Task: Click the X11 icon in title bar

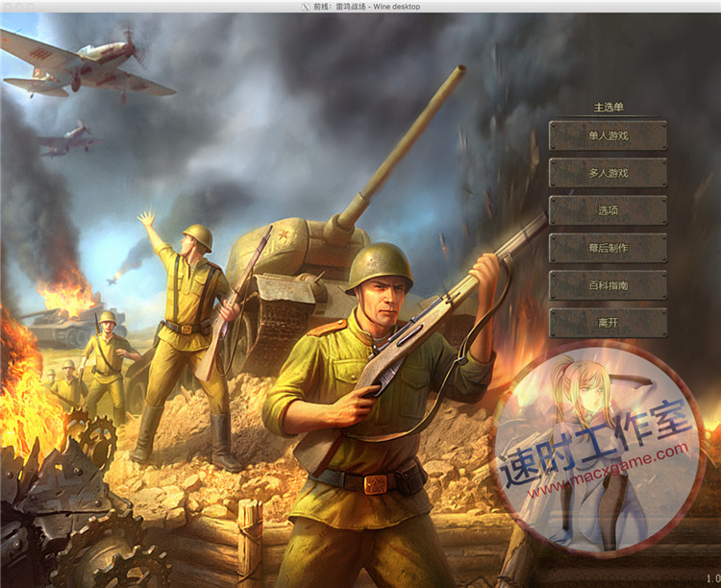Action: click(305, 7)
